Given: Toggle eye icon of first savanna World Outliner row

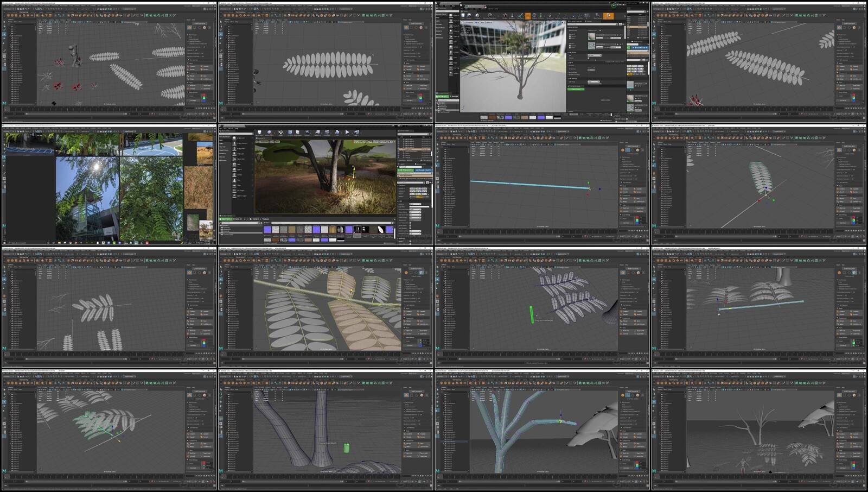Looking at the screenshot, I should [400, 140].
